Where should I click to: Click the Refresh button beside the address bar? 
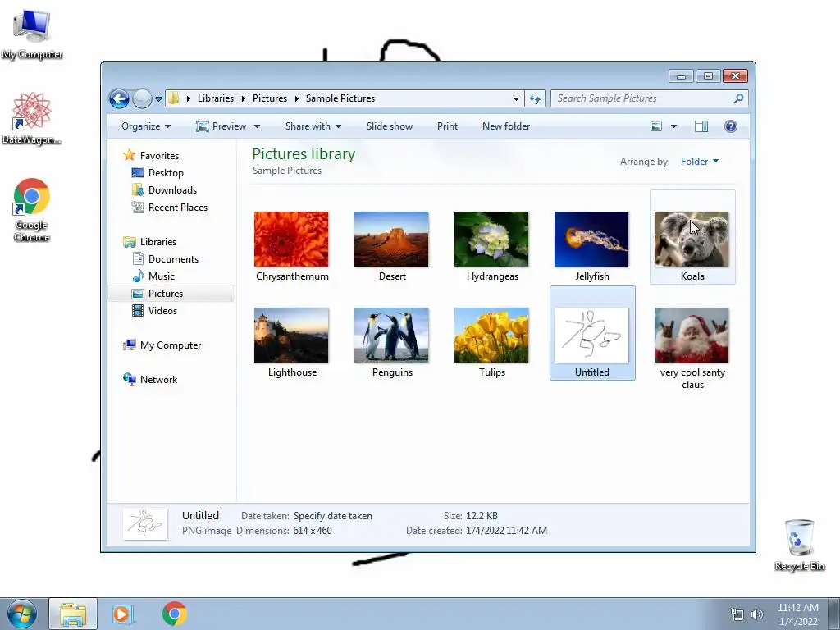(535, 98)
